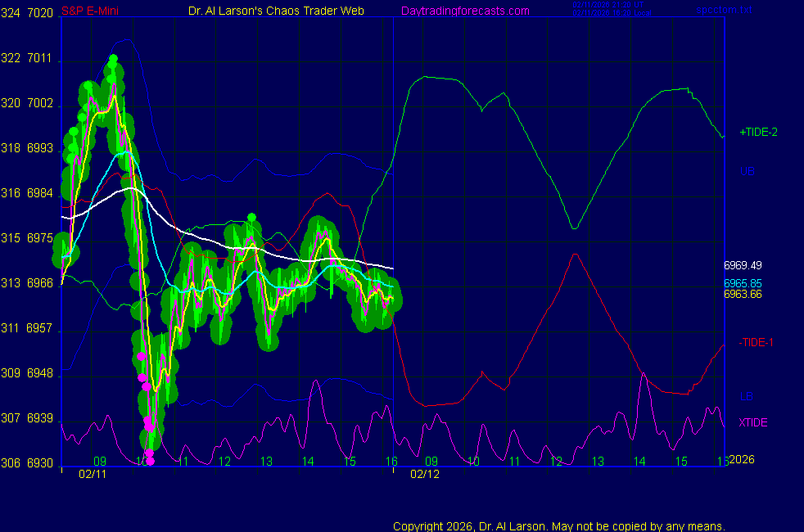Click the 6965.85 cyan price value
This screenshot has height=532, width=804.
[743, 283]
